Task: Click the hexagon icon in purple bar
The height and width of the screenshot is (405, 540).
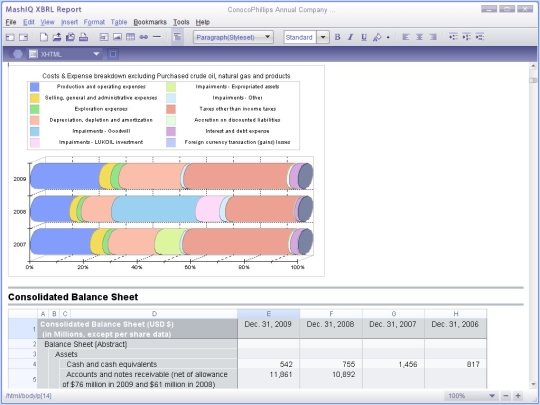Action: point(18,54)
